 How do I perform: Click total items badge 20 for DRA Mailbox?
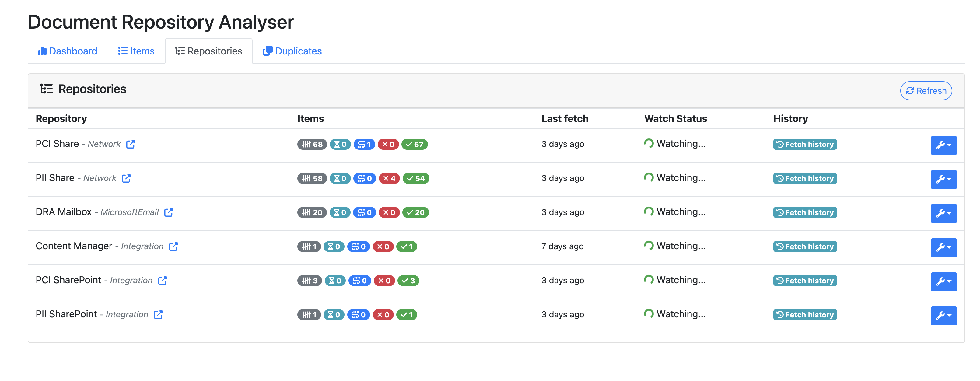tap(312, 212)
